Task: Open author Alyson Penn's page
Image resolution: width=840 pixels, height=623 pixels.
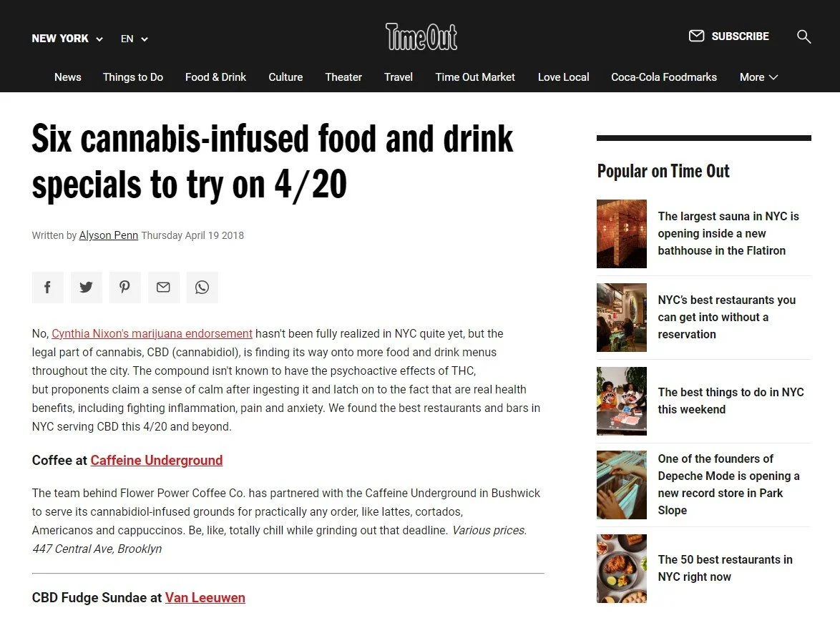Action: coord(109,235)
